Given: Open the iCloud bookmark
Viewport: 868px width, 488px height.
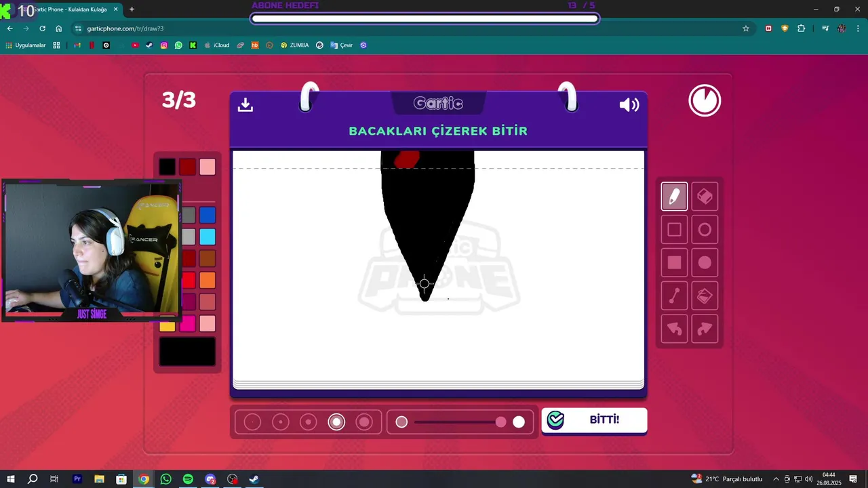Looking at the screenshot, I should tap(217, 45).
